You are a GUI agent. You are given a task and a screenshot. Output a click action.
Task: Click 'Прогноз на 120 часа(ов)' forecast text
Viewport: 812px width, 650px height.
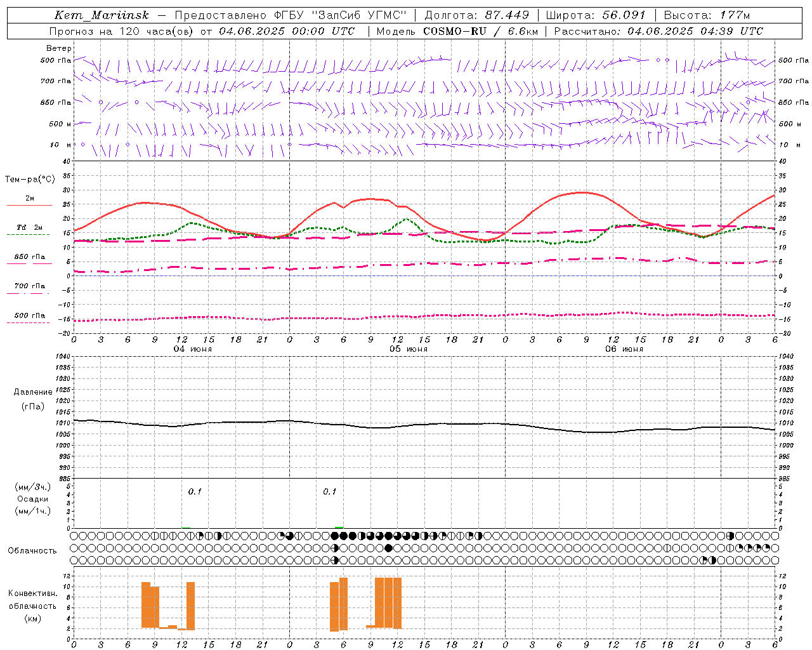[x=122, y=31]
